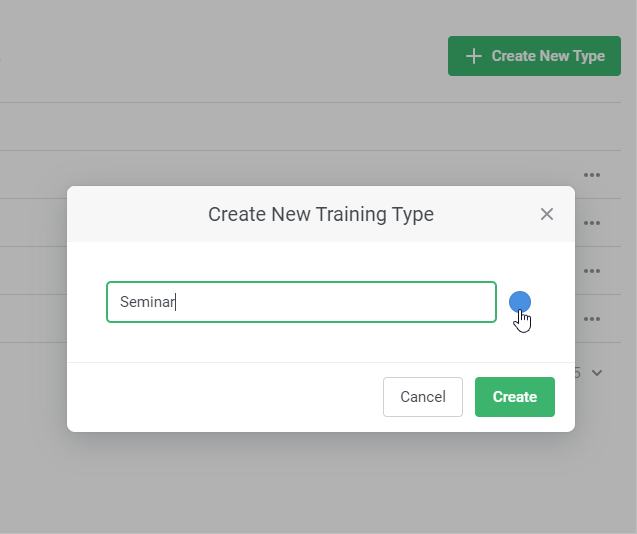Open the first row's three-dot options menu
Screen dimensions: 637x534
pyautogui.click(x=592, y=175)
